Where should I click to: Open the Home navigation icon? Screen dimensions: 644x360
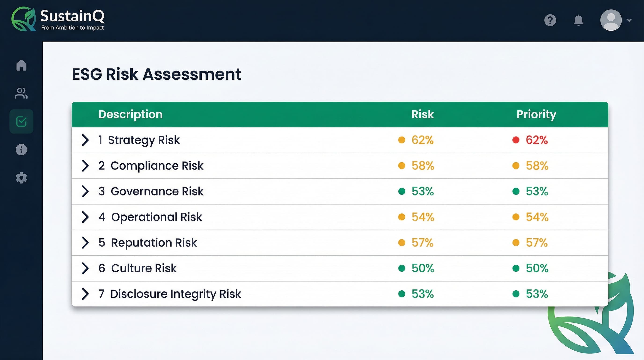(x=21, y=65)
